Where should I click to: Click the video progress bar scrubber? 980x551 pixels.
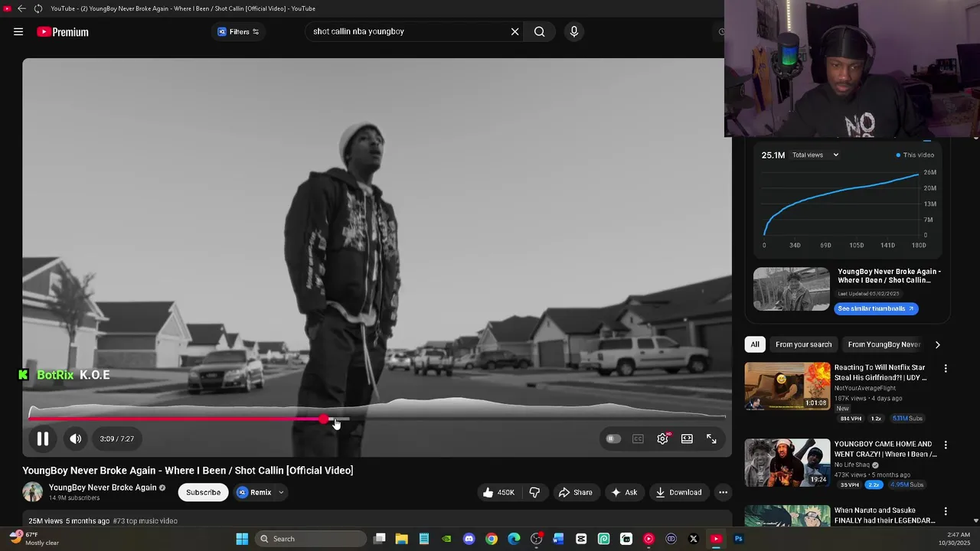click(x=324, y=419)
